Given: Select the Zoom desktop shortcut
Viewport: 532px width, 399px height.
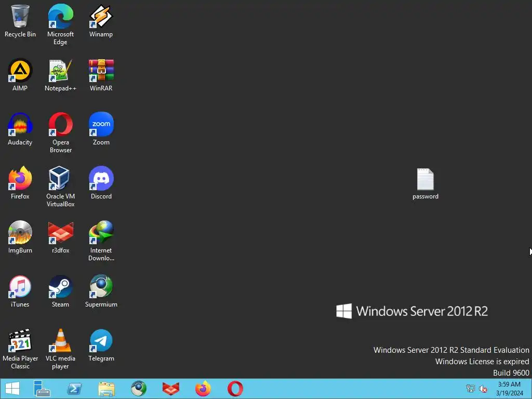Looking at the screenshot, I should coord(101,129).
